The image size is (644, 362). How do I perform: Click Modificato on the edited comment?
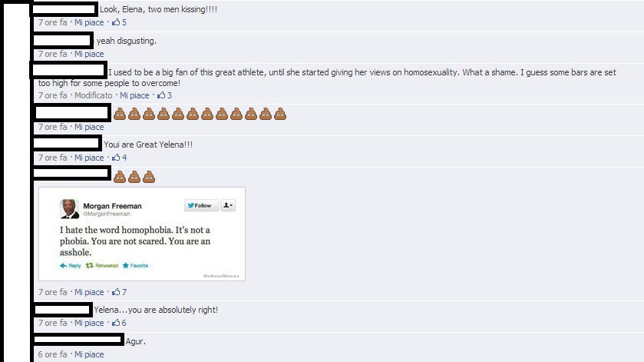(x=93, y=95)
